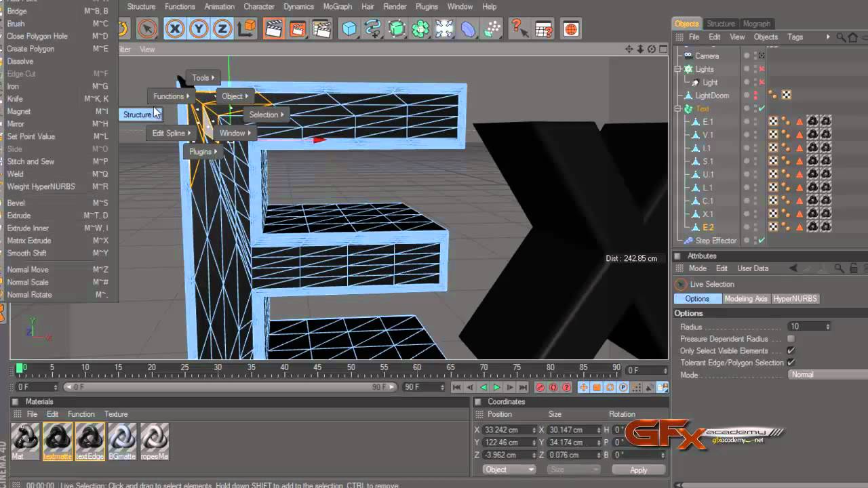Viewport: 868px width, 488px height.
Task: Open the Selection submenu in the popup
Action: [x=267, y=115]
